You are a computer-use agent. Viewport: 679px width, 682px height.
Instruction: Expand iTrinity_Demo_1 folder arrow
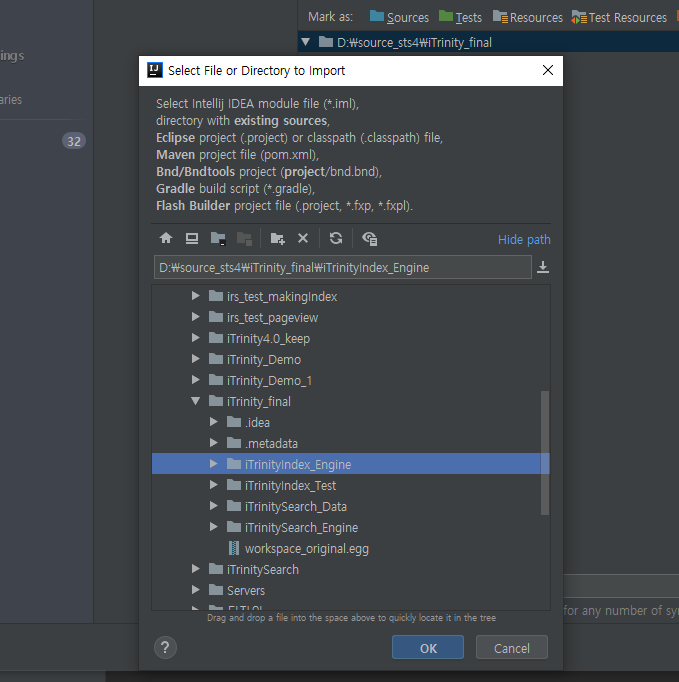coord(196,380)
